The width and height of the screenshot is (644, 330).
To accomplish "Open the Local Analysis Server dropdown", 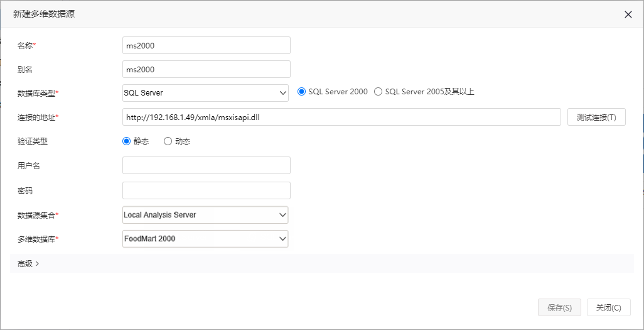I will coord(205,215).
